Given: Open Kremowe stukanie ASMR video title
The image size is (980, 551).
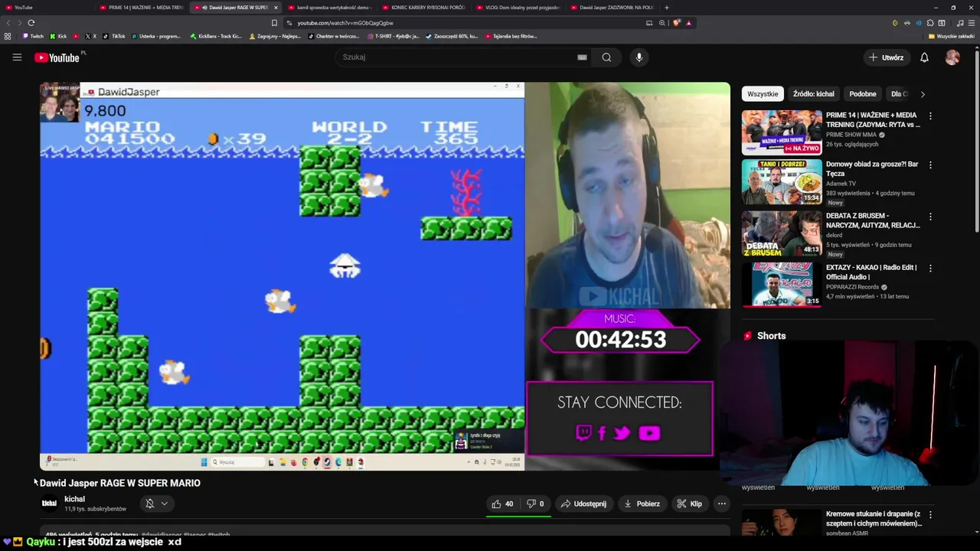Looking at the screenshot, I should click(874, 519).
